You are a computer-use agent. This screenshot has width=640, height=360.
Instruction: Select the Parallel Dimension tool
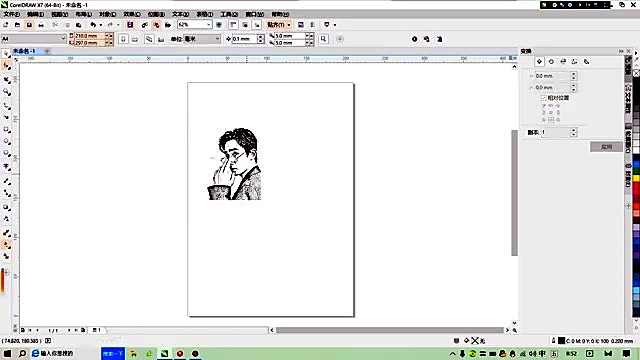tap(6, 181)
